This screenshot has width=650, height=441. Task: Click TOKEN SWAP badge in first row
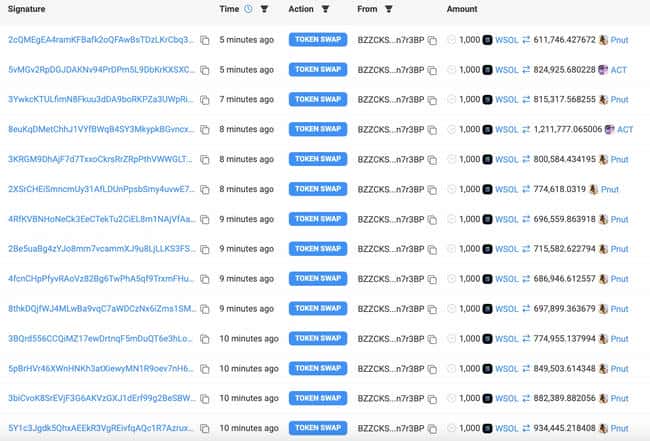coord(318,39)
